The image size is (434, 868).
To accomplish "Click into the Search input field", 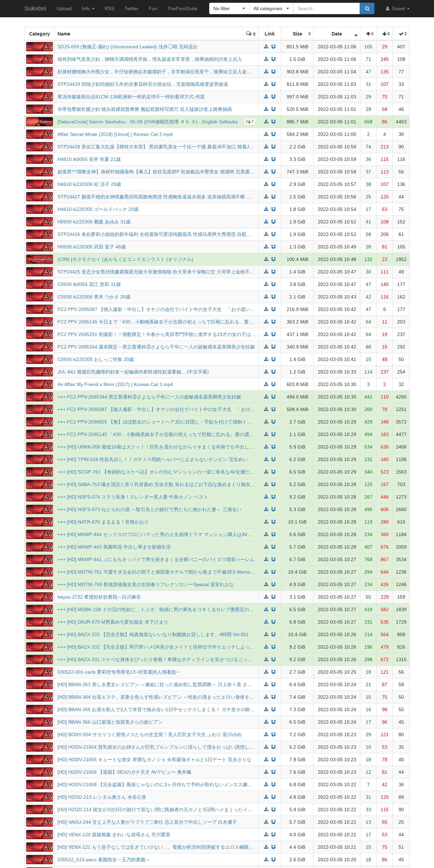I will tap(326, 8).
